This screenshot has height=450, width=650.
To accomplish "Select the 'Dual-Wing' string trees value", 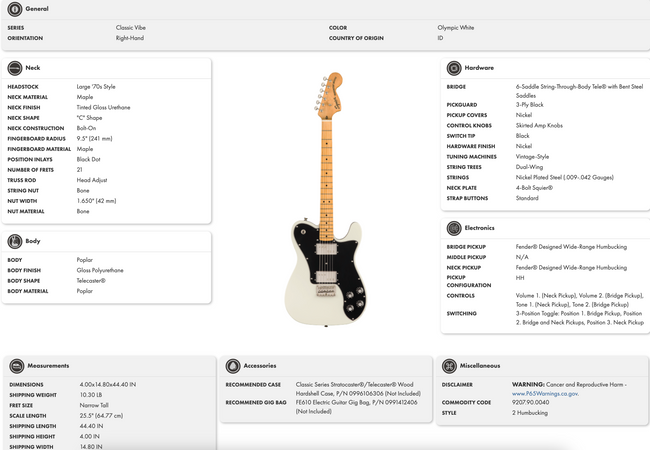I will coord(529,167).
